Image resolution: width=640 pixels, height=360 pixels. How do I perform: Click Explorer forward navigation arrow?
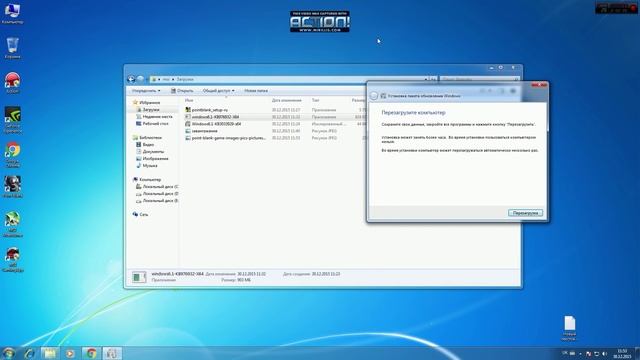click(140, 79)
